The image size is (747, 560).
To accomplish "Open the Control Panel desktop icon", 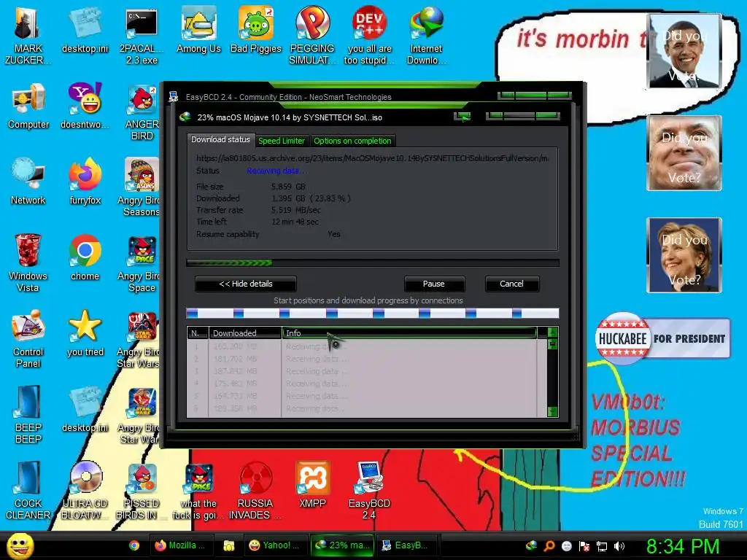I will (x=28, y=339).
